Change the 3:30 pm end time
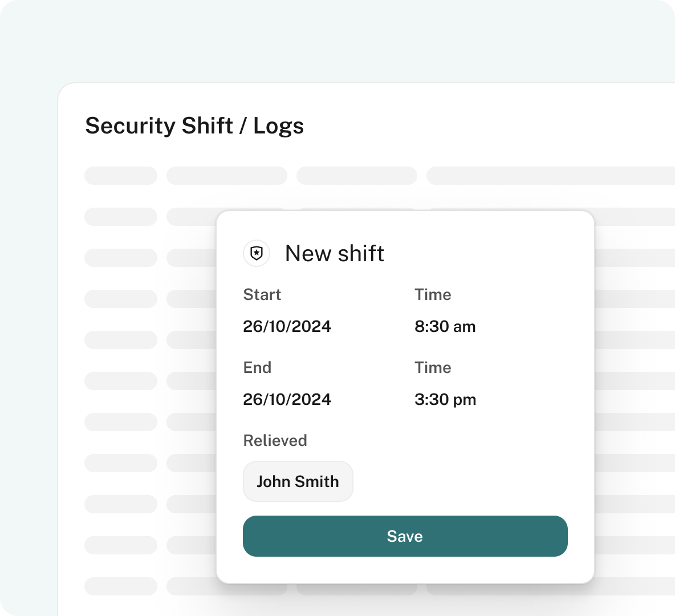 click(445, 400)
